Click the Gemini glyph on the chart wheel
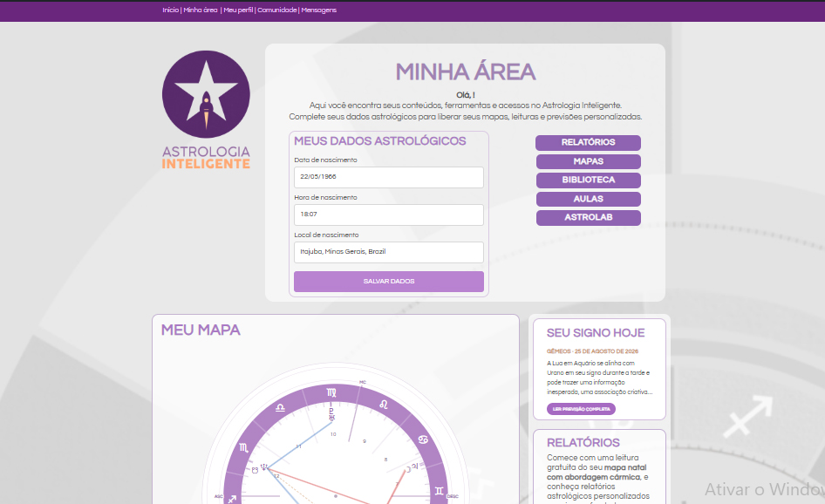 point(439,490)
